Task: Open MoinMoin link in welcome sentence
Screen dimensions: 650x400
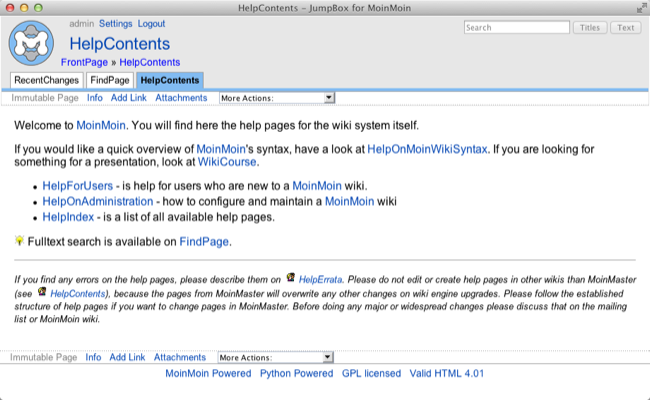Action: pyautogui.click(x=101, y=125)
